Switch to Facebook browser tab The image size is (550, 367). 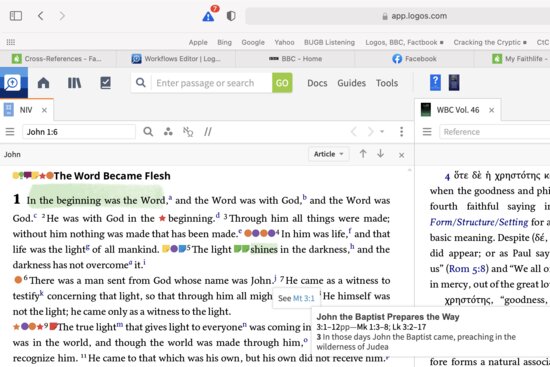point(414,59)
